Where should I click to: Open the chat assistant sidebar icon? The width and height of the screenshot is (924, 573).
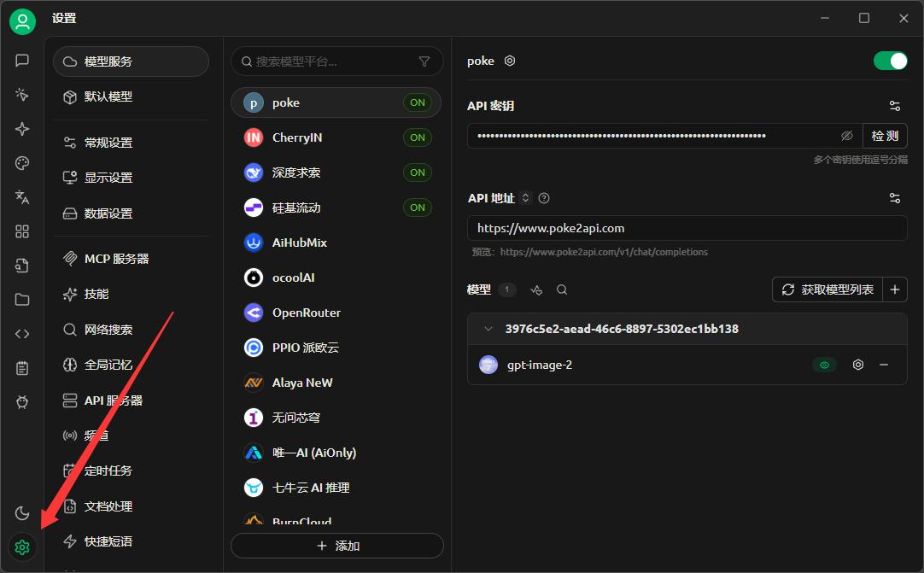click(x=22, y=61)
